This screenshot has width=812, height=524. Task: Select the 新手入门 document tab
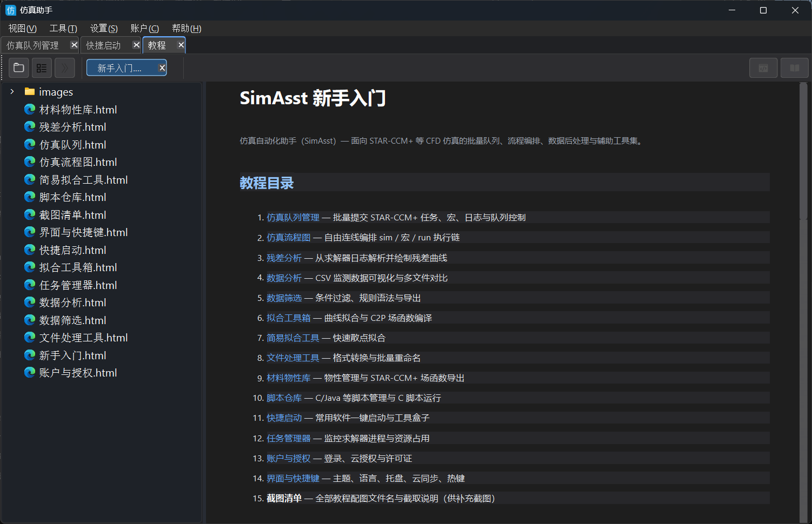pyautogui.click(x=127, y=68)
